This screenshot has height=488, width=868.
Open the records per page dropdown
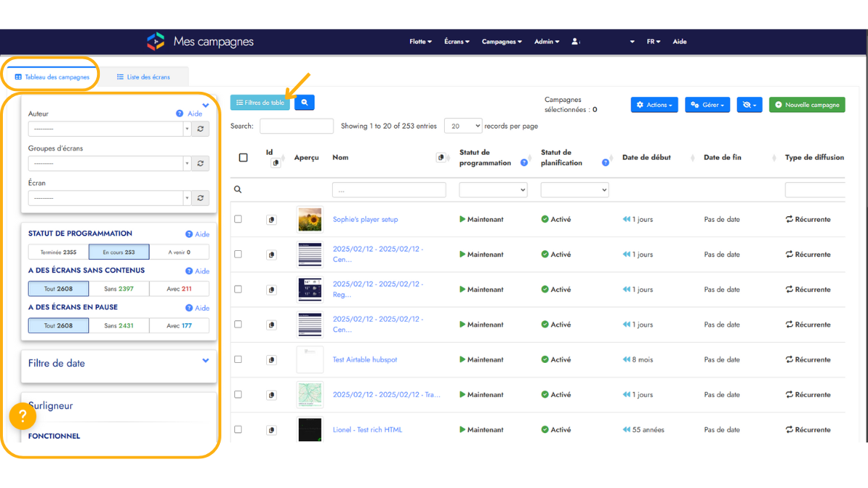pos(463,126)
